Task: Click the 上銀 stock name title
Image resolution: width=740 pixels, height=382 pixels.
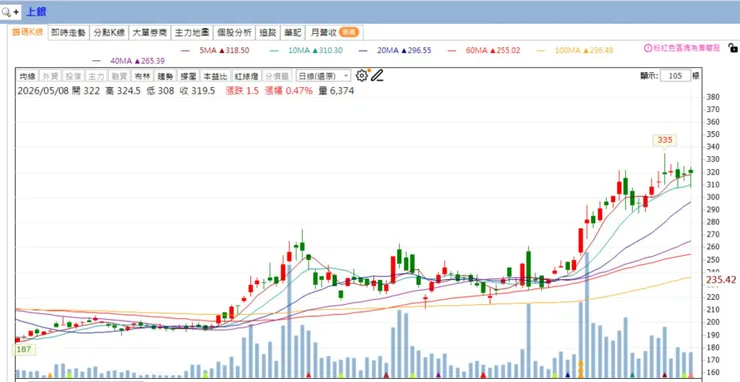Action: [35, 12]
